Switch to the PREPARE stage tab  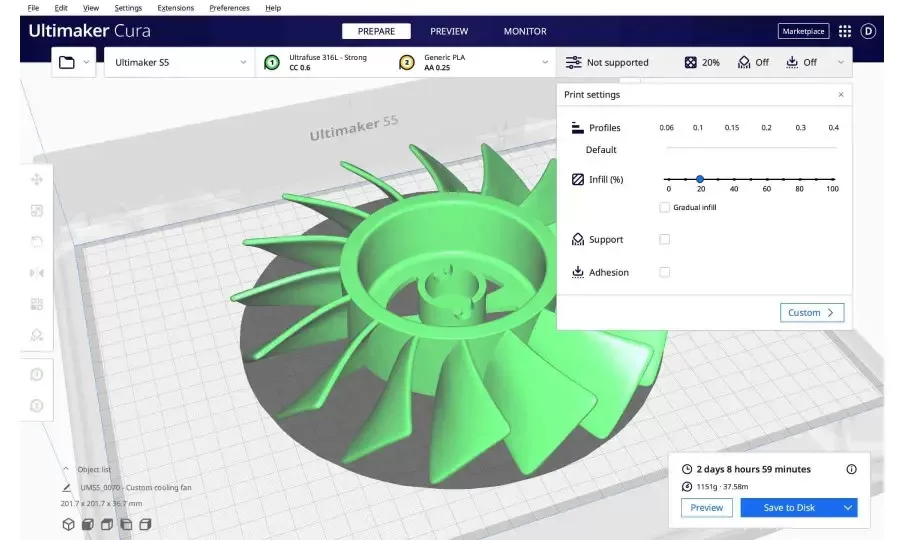tap(376, 31)
